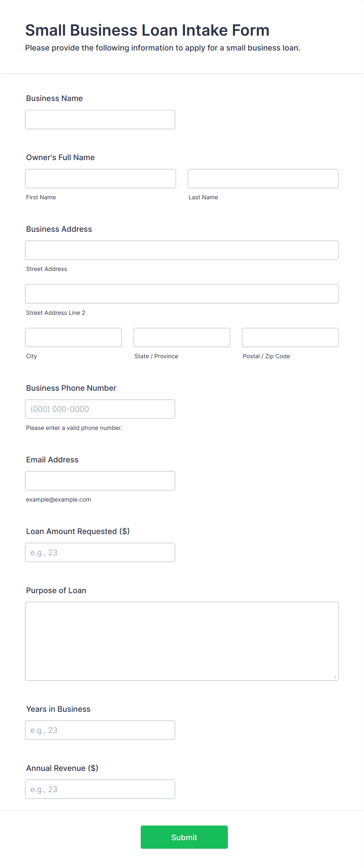Image resolution: width=364 pixels, height=868 pixels.
Task: Click the Years in Business field
Action: (100, 730)
